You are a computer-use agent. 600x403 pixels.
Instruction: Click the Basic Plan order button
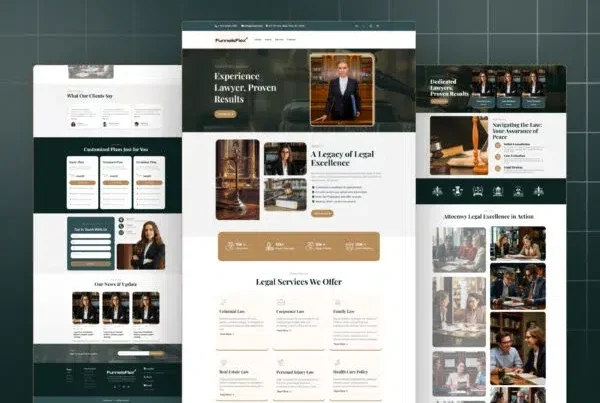83,183
